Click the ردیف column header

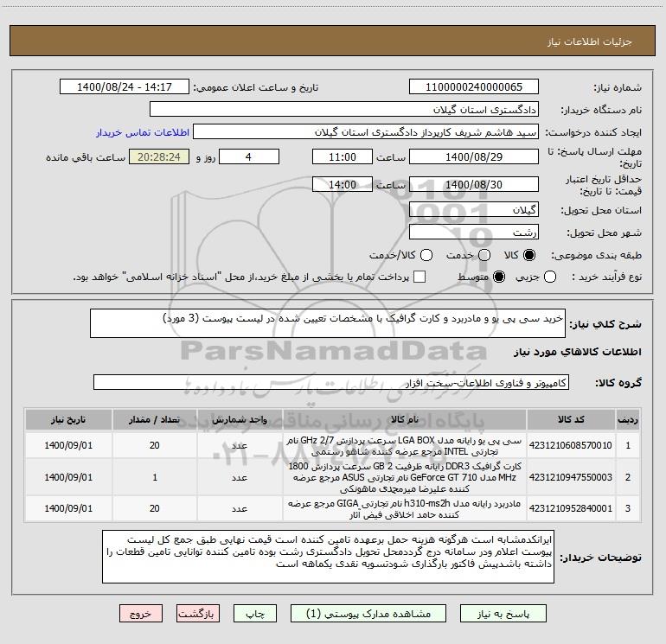pos(628,420)
